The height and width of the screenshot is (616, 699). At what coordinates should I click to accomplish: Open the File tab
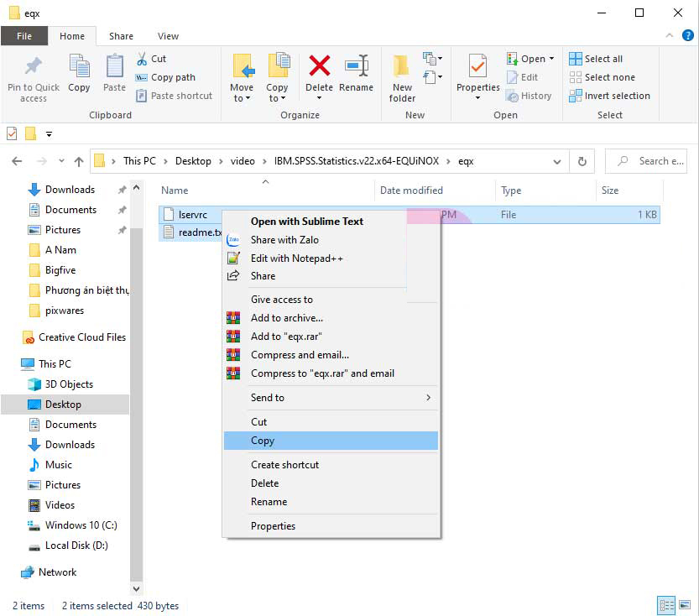(24, 36)
